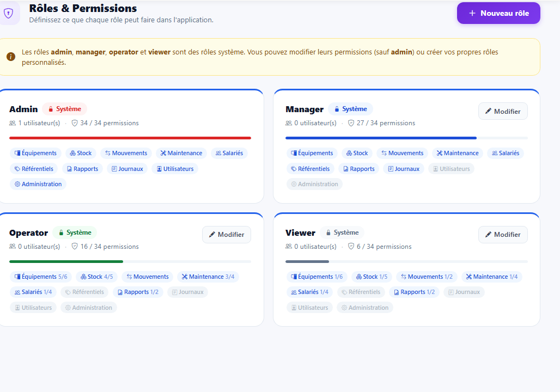560x392 pixels.
Task: Click the Journaux chip in the Admin card
Action: pos(127,169)
